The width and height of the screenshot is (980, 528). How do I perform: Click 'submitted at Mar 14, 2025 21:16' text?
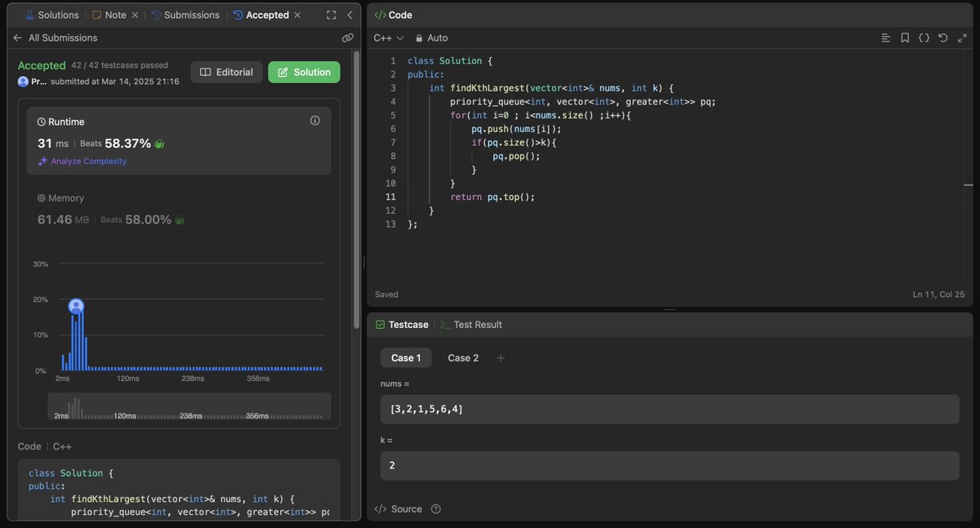tap(114, 82)
